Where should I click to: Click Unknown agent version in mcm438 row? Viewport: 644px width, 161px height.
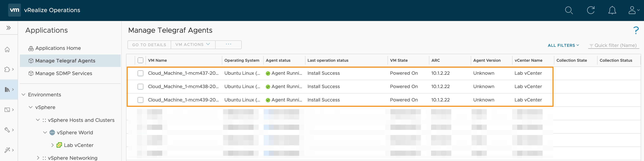pyautogui.click(x=484, y=86)
